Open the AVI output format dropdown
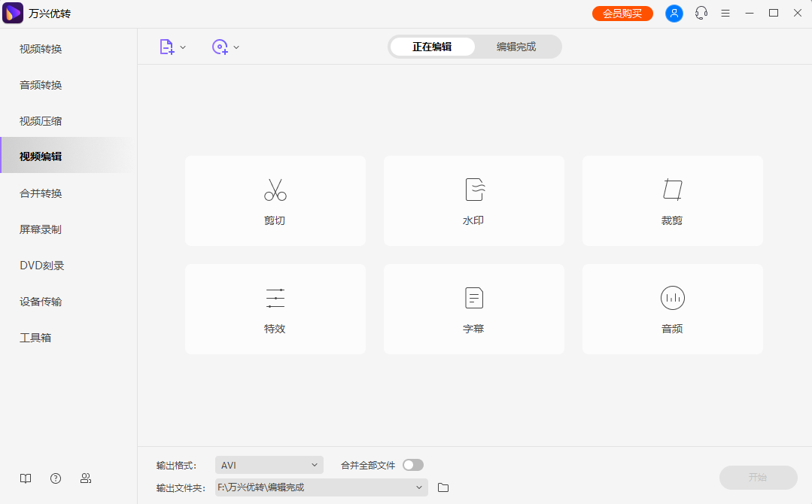Viewport: 812px width, 504px height. coord(269,465)
